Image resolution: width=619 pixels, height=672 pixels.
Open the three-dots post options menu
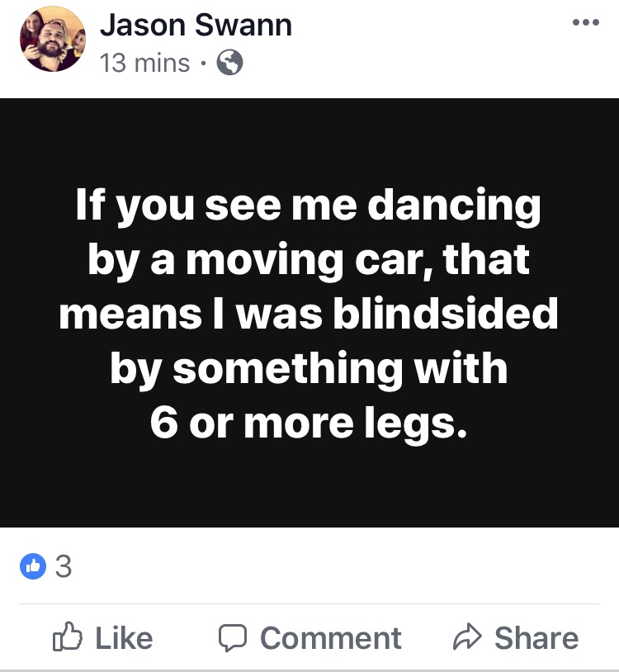click(585, 22)
